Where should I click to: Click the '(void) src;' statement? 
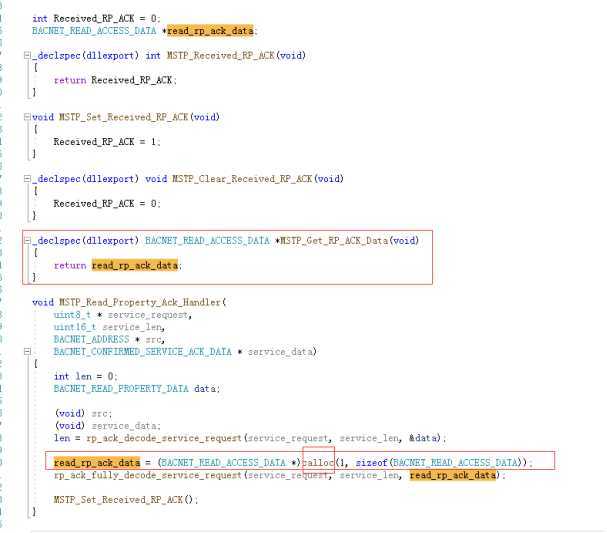tap(83, 413)
